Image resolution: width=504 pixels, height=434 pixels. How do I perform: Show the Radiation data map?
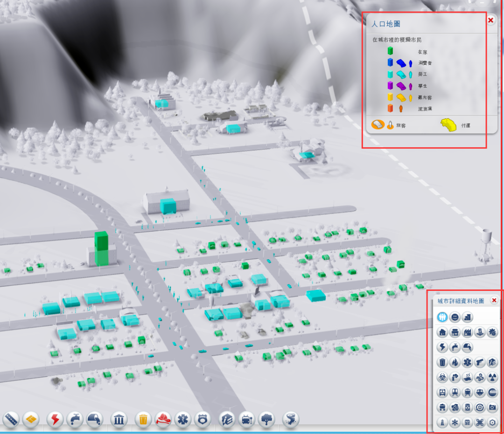point(492,377)
